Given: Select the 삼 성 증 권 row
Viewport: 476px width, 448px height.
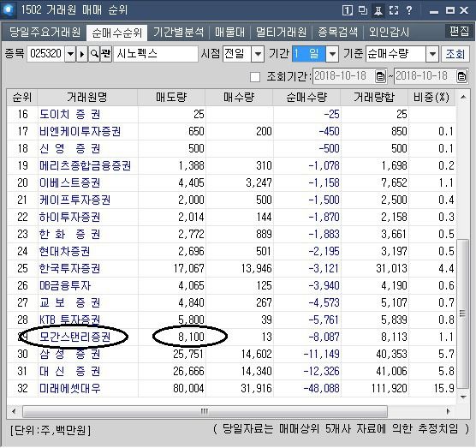Looking at the screenshot, I should 231,354.
